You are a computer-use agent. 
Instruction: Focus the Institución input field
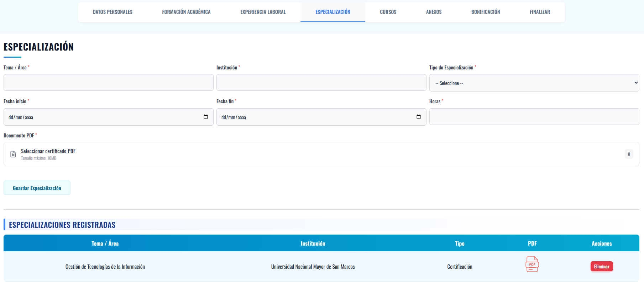pyautogui.click(x=321, y=83)
